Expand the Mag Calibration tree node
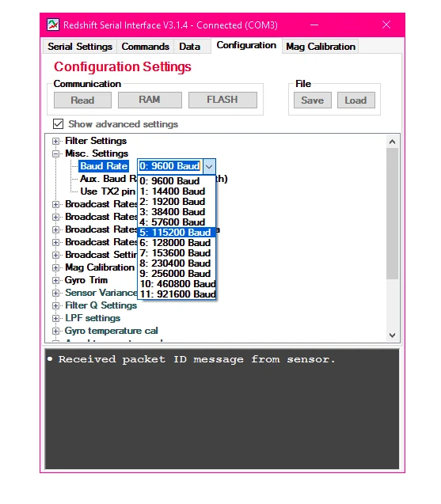This screenshot has height=504, width=441. pyautogui.click(x=55, y=267)
